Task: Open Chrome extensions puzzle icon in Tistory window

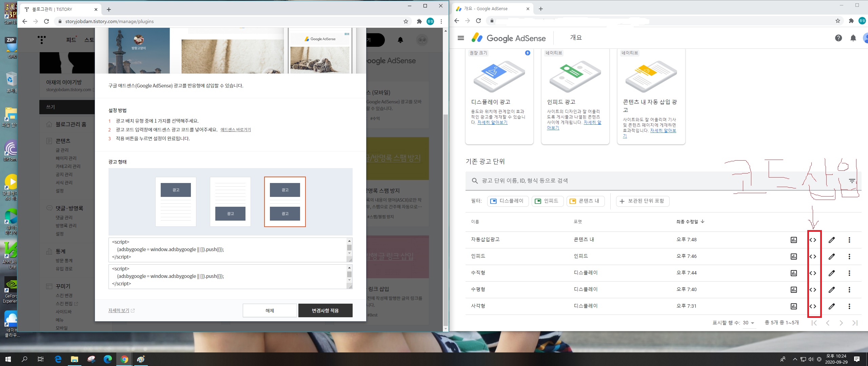Action: pos(419,21)
